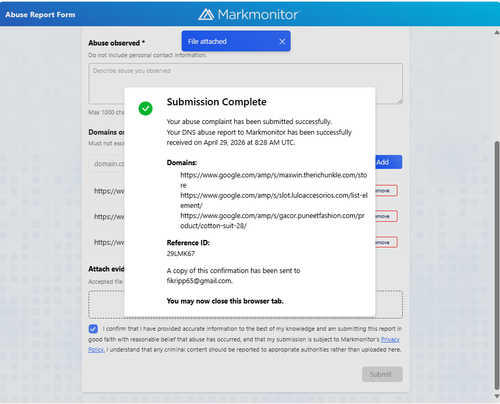Open the Privacy Policy link
Image resolution: width=500 pixels, height=404 pixels.
390,339
